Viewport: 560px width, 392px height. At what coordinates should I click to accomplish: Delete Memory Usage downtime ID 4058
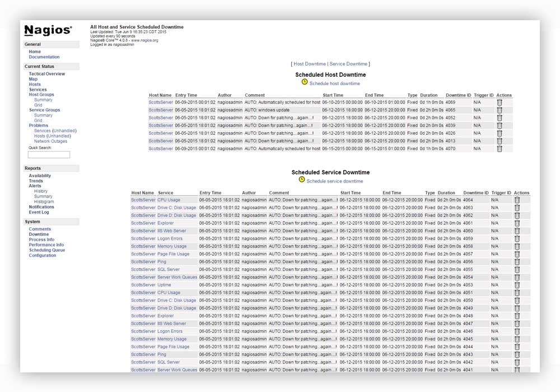(x=517, y=246)
